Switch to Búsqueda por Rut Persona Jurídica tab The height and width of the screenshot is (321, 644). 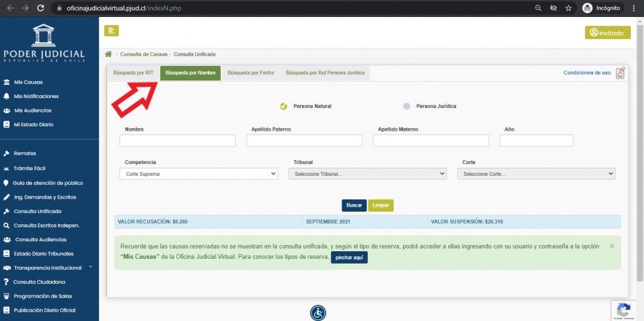tap(325, 73)
